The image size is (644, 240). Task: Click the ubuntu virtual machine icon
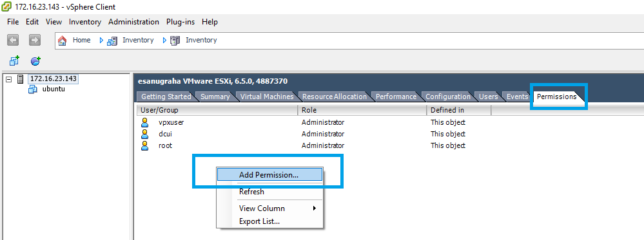pyautogui.click(x=32, y=89)
